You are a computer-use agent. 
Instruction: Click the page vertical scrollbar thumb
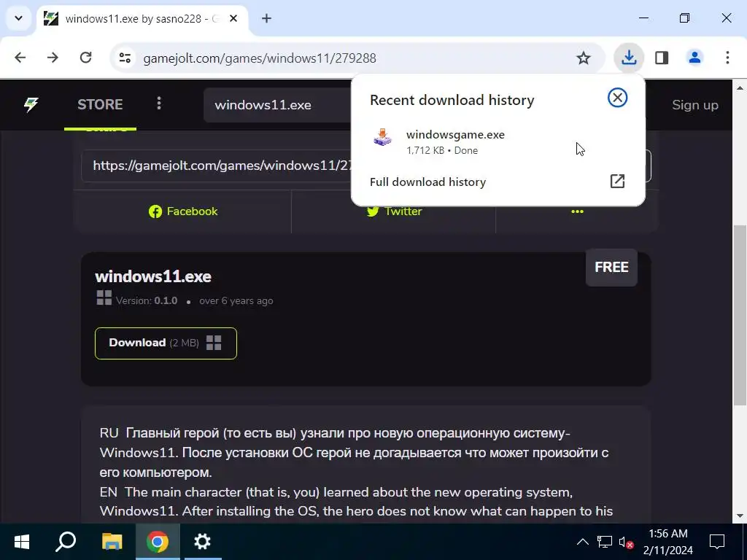(740, 314)
